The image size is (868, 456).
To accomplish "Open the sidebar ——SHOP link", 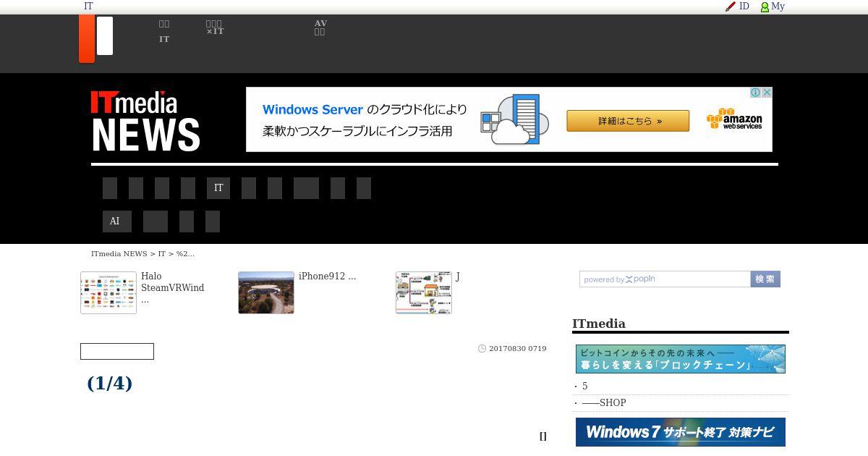I will [x=604, y=403].
